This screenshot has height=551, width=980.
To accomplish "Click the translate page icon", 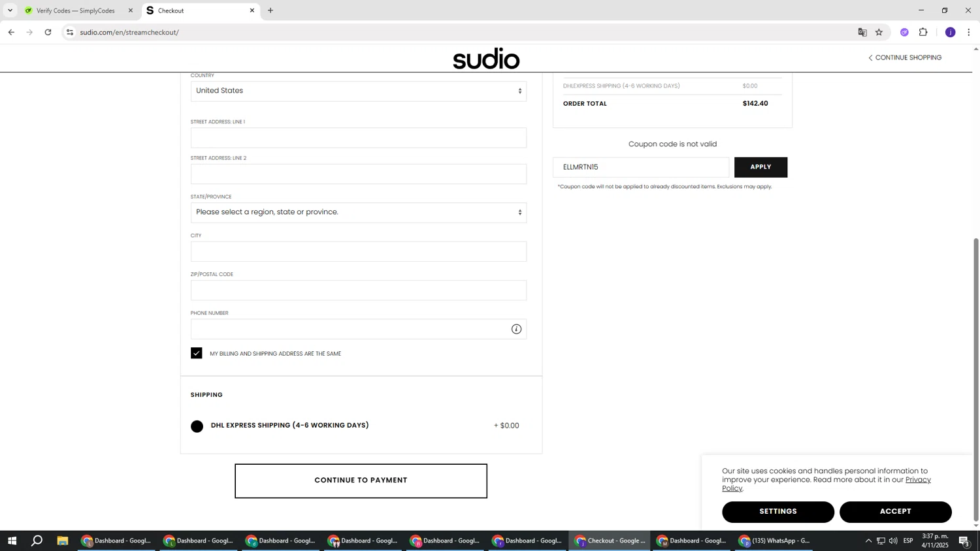I will 862,32.
